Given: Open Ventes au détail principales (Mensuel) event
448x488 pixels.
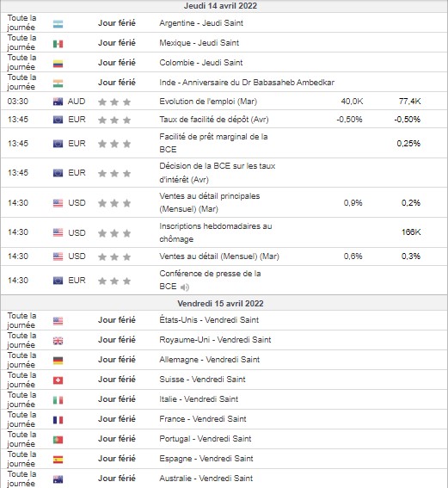Looking at the screenshot, I should [210, 202].
